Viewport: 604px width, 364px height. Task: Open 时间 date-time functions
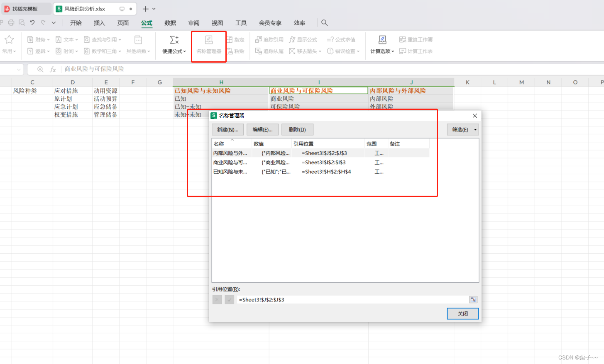(67, 51)
